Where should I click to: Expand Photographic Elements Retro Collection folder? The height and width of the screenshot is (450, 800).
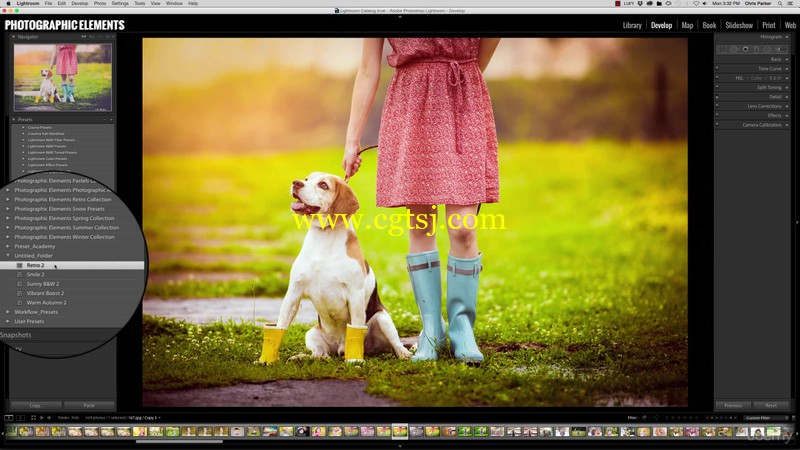tap(7, 199)
